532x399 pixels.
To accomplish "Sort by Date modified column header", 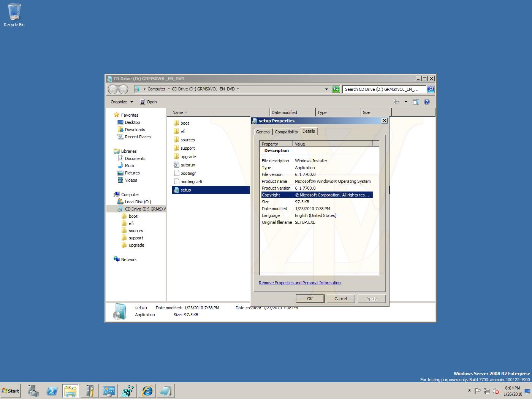I will (x=292, y=112).
